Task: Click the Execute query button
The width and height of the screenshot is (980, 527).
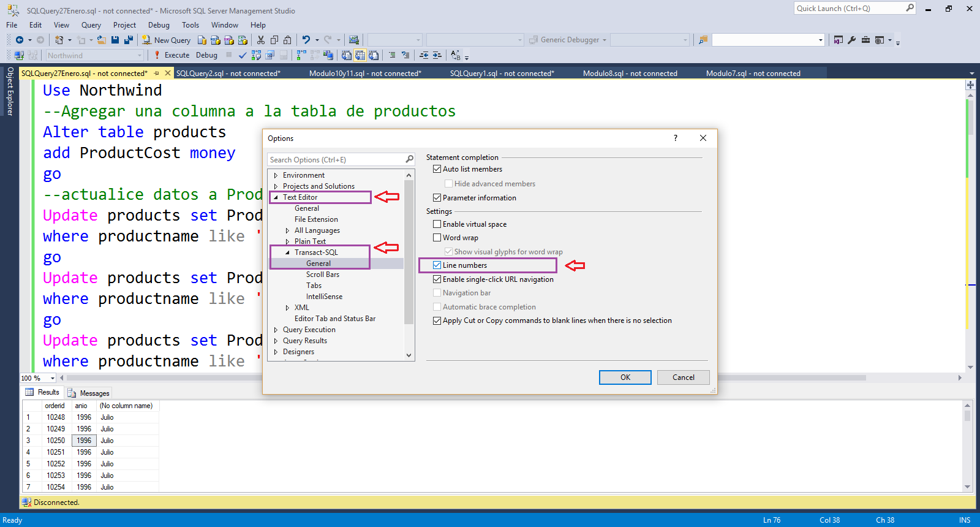Action: click(x=171, y=55)
